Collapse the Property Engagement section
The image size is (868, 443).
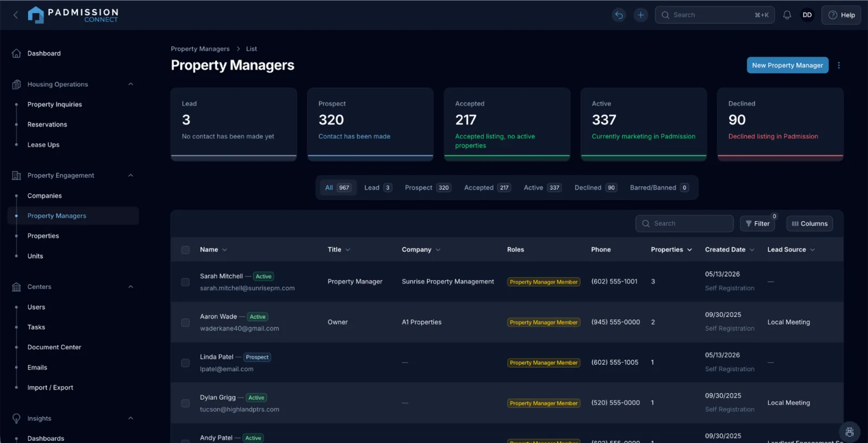(131, 175)
